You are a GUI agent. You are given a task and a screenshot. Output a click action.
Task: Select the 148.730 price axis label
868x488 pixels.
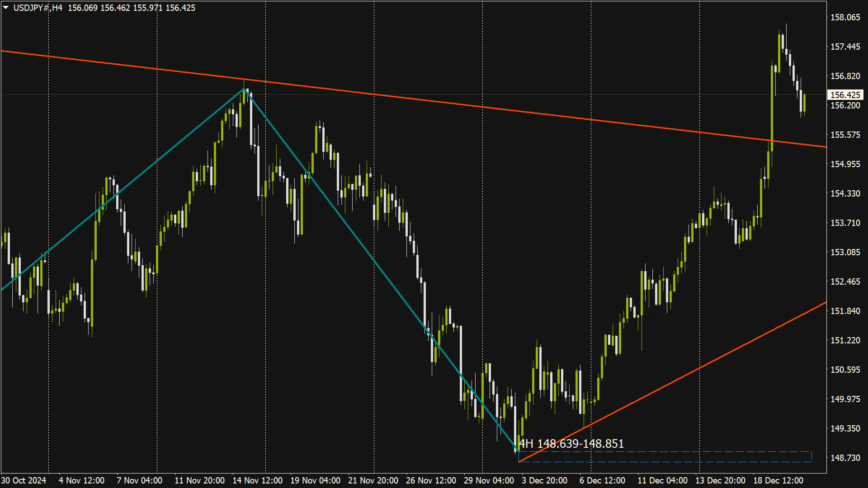pos(845,458)
